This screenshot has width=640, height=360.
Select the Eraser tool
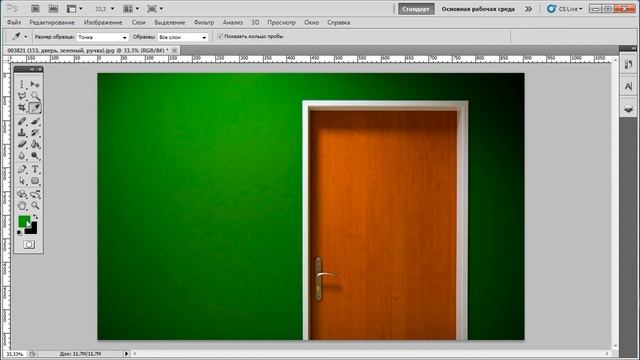click(x=22, y=144)
